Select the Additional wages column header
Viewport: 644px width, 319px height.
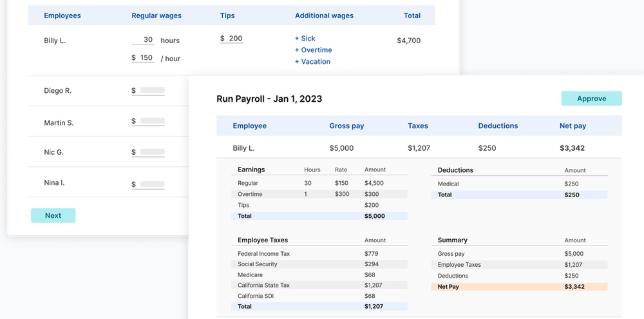pyautogui.click(x=324, y=15)
